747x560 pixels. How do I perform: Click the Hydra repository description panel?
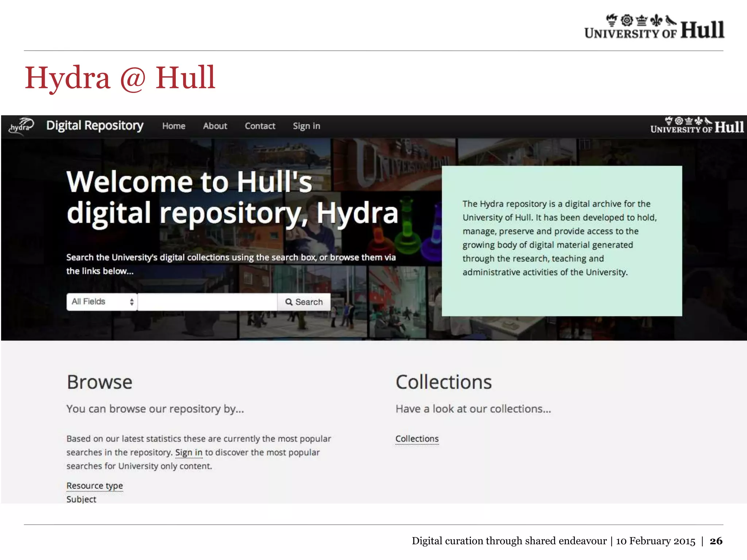[x=562, y=241]
